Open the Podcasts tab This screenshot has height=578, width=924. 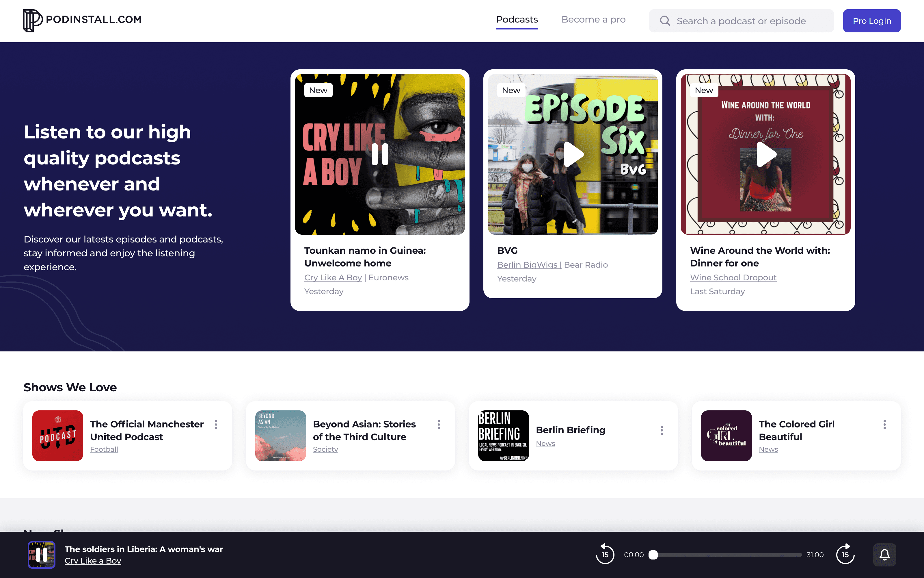[x=517, y=19]
